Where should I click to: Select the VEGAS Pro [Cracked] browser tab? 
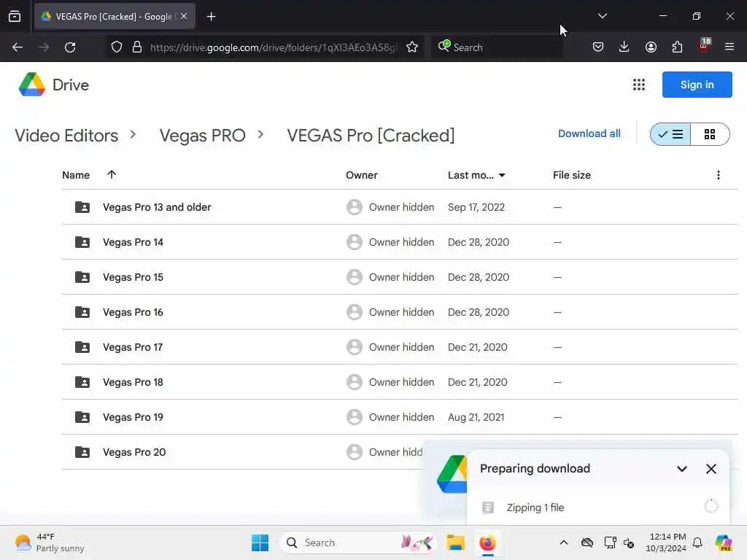(x=115, y=17)
